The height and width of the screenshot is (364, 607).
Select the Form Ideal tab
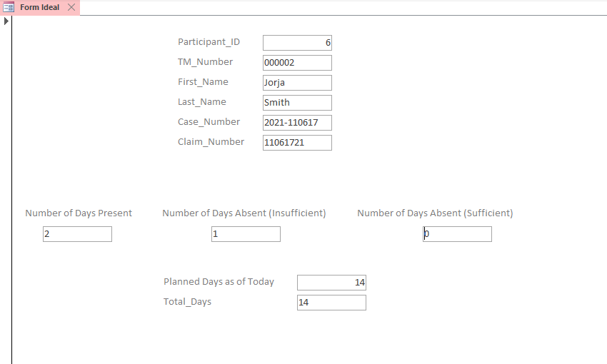tap(39, 7)
